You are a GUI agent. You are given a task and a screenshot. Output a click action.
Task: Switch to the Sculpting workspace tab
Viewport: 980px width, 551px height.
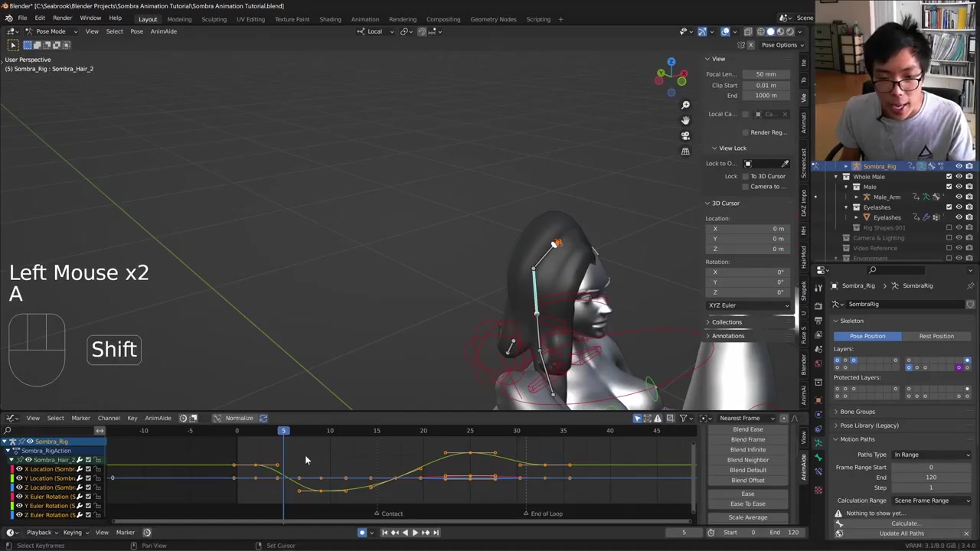pos(214,19)
